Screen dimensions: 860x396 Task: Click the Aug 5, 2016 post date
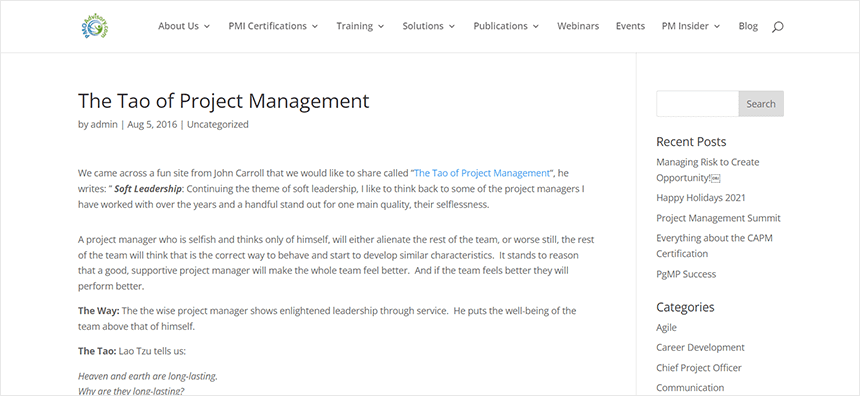152,125
